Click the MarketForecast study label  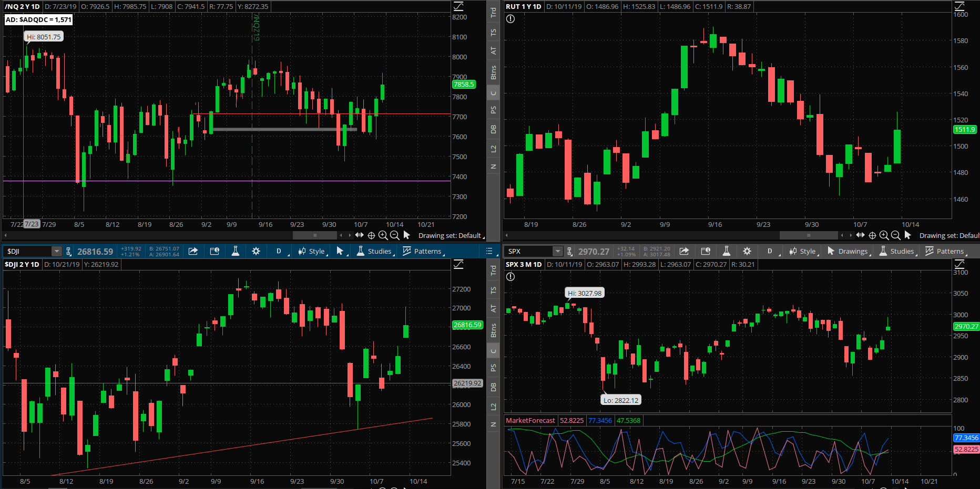point(530,420)
